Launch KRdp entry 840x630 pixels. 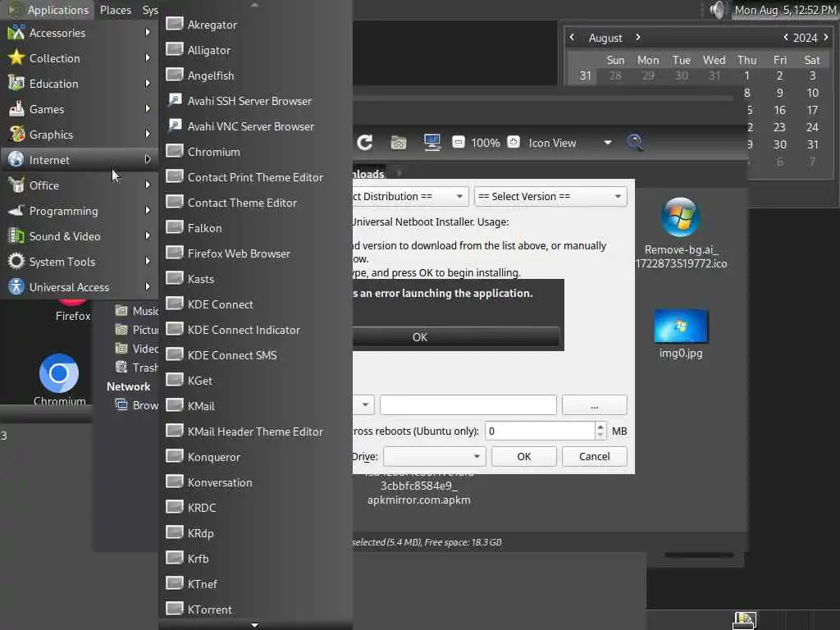tap(255, 533)
